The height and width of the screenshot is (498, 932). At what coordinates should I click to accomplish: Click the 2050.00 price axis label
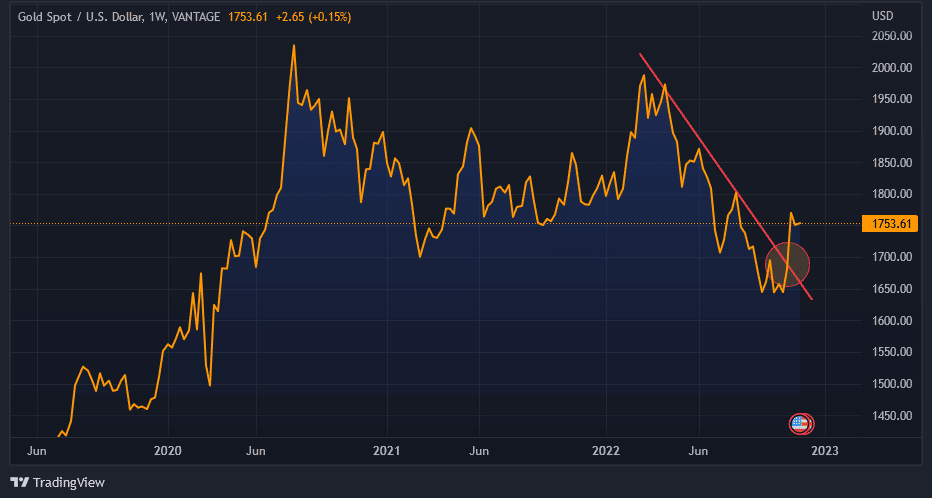tap(892, 36)
